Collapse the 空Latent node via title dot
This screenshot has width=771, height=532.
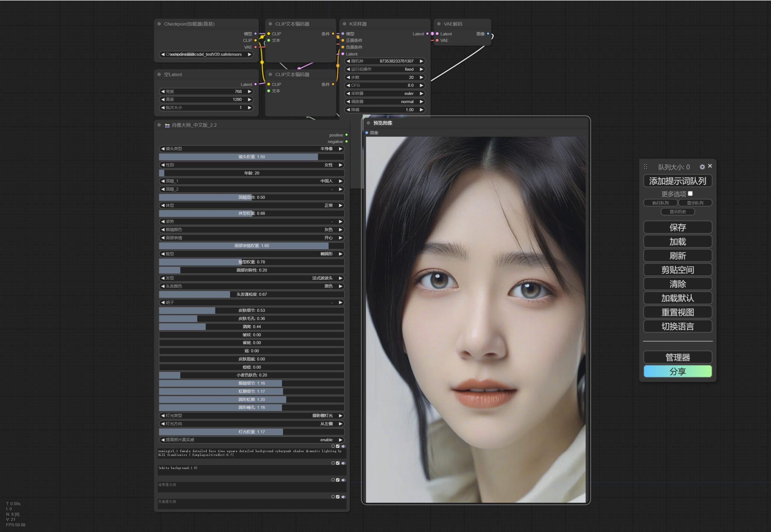click(x=159, y=74)
